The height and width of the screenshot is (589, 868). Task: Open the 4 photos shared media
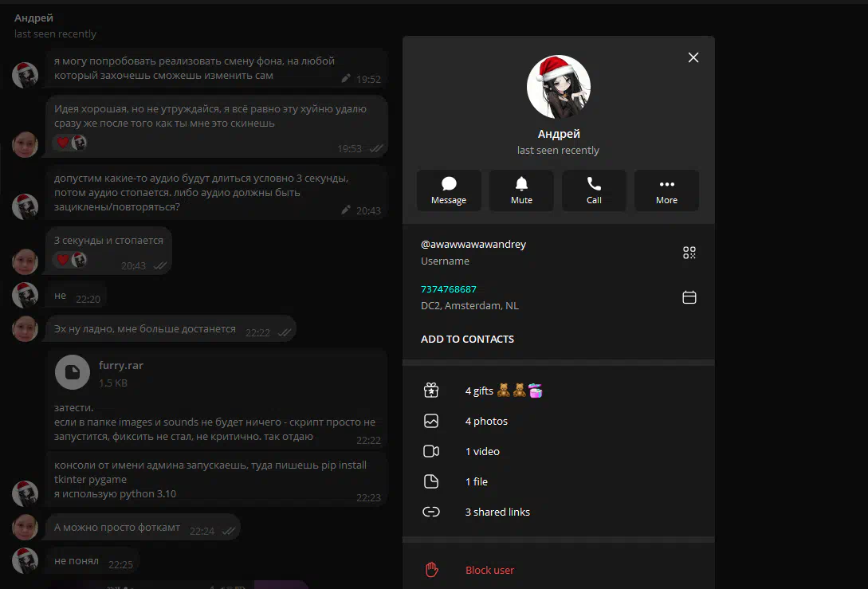(x=486, y=421)
